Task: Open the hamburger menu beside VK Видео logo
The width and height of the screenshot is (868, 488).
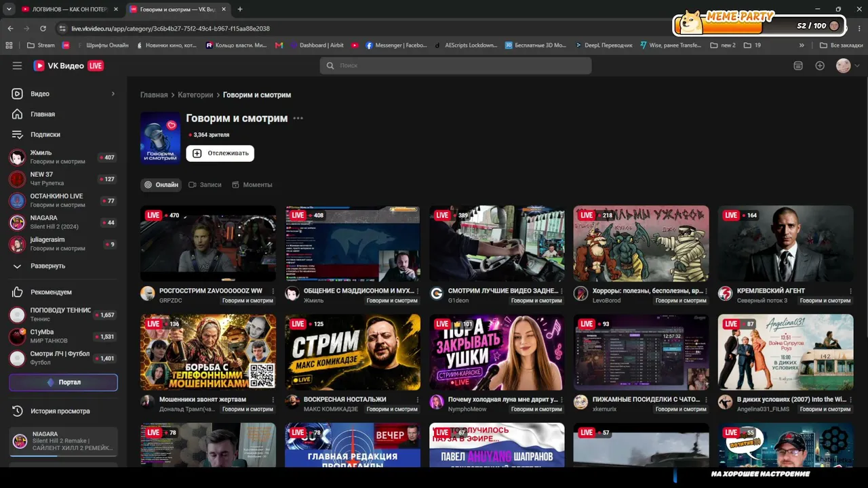Action: [x=17, y=66]
